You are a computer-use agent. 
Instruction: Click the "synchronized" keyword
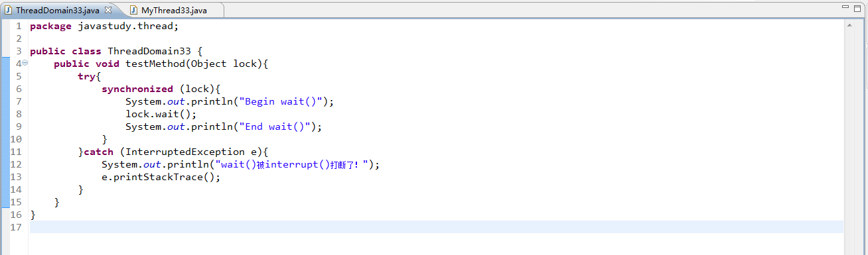pos(137,89)
